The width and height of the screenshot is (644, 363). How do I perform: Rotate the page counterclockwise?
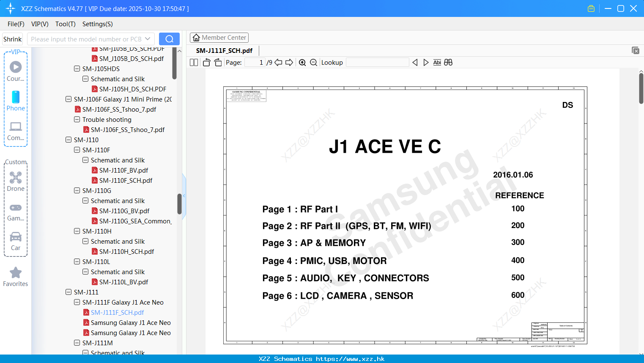[206, 63]
